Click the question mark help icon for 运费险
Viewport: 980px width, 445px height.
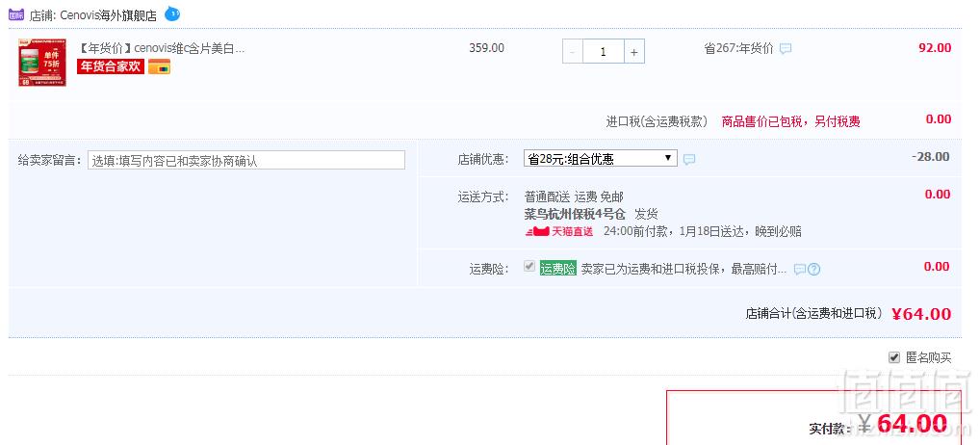(813, 270)
